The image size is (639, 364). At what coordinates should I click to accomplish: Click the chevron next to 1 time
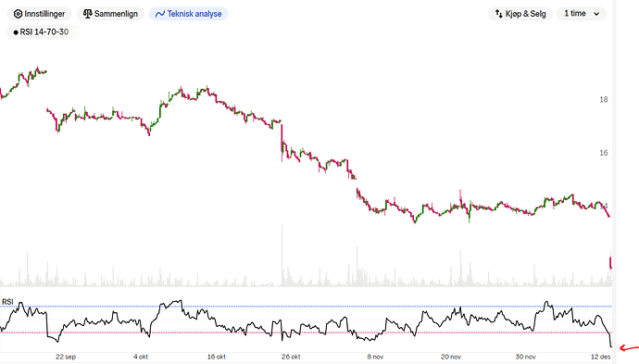(x=596, y=14)
